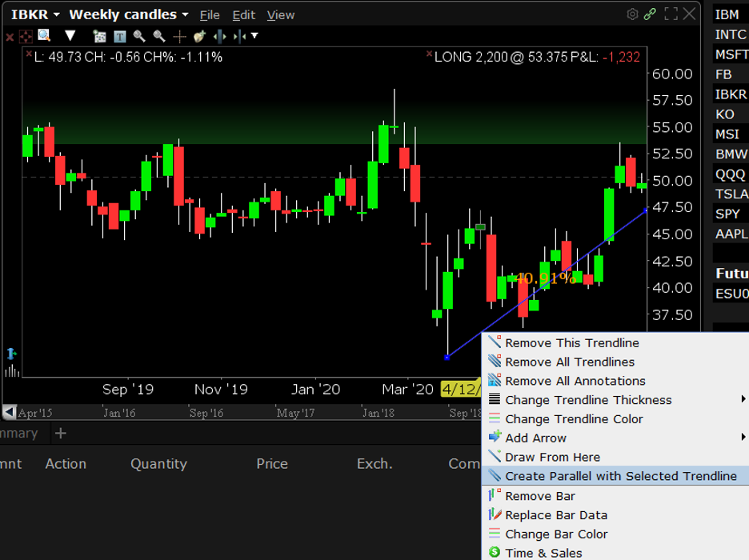Click the crosshair cursor toolbar icon
The height and width of the screenshot is (560, 749).
click(179, 36)
